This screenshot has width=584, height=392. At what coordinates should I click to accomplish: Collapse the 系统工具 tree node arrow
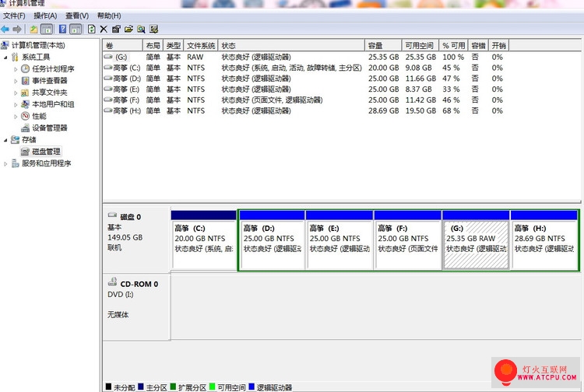tap(5, 58)
